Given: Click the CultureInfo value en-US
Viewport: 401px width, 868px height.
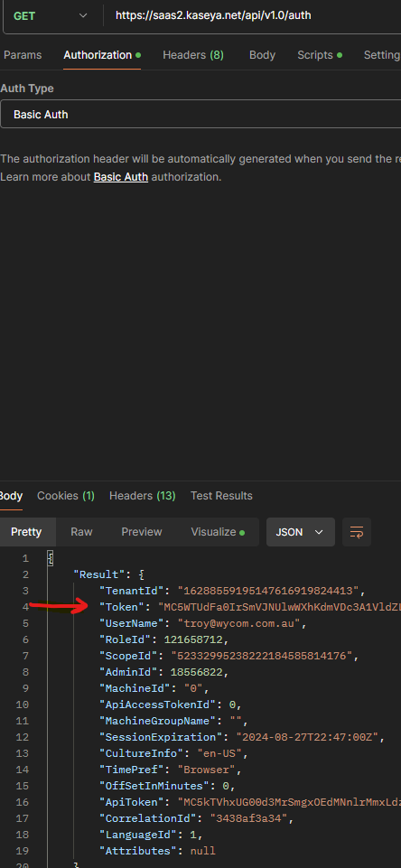Looking at the screenshot, I should 219,753.
